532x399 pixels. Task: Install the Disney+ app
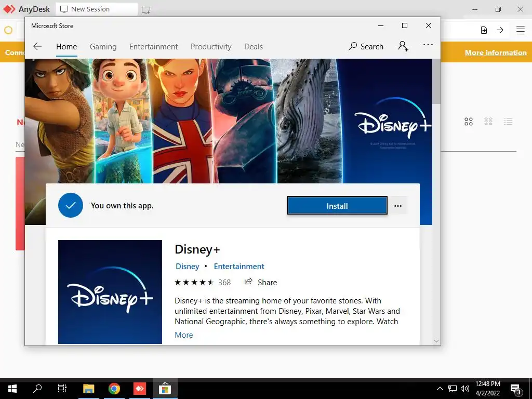(337, 206)
